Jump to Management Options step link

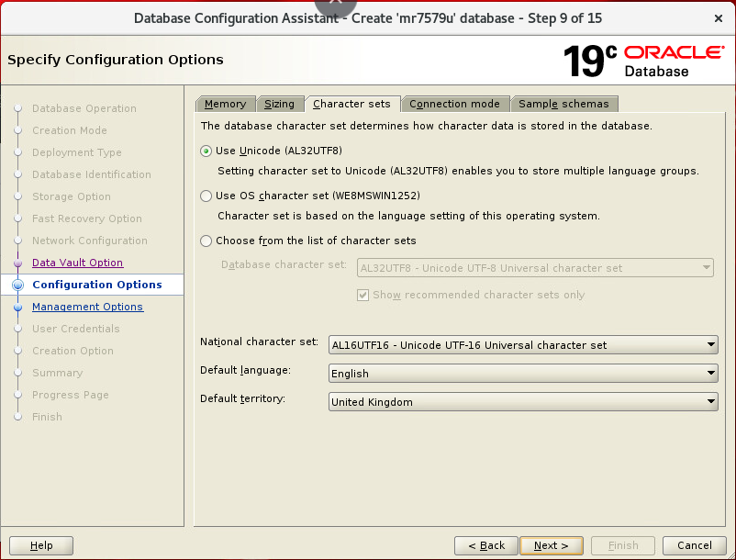[x=87, y=307]
